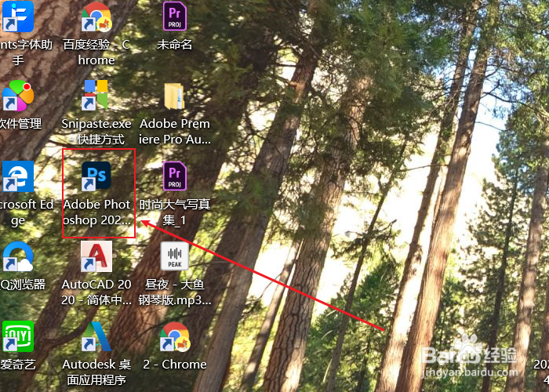Click the AutoCAD 2020 label text
The width and height of the screenshot is (549, 392).
click(x=96, y=292)
